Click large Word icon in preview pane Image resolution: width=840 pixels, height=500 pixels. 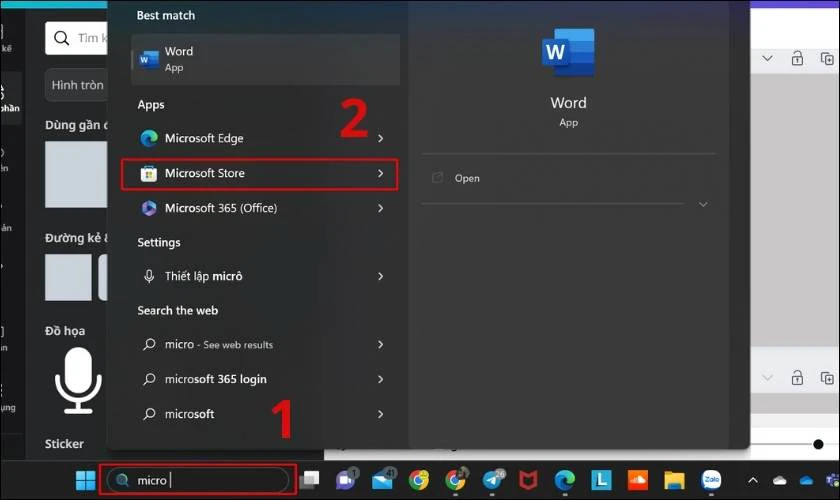(568, 53)
